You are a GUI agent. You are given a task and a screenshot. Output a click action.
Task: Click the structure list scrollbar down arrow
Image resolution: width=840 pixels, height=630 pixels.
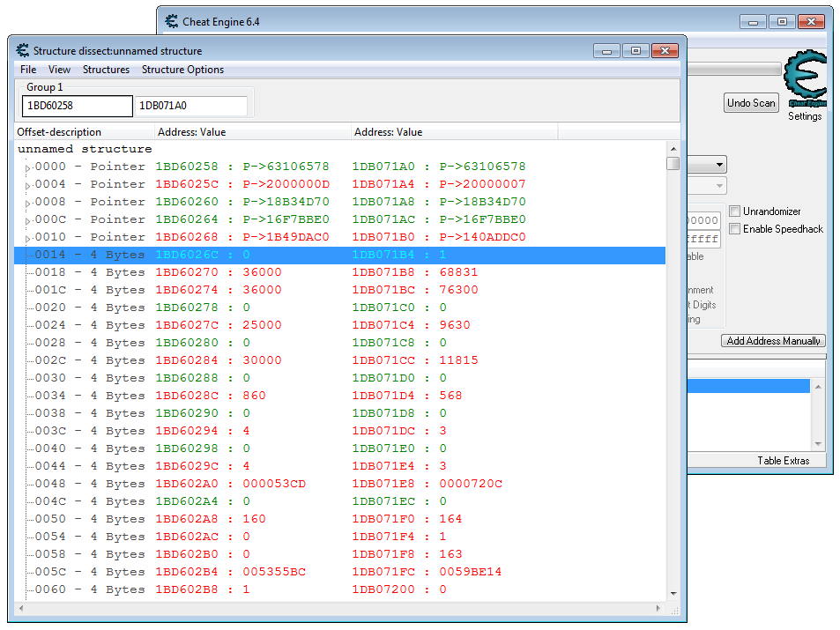click(673, 594)
